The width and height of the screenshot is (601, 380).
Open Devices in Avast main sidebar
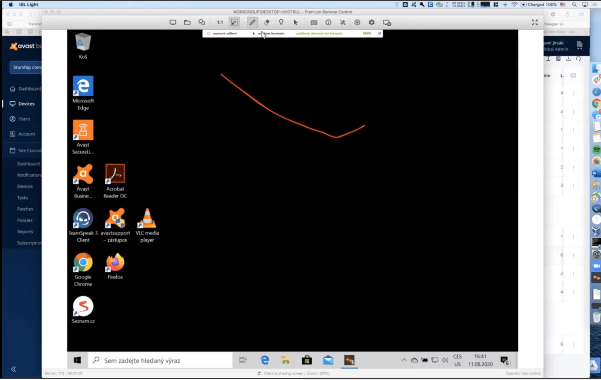click(22, 104)
